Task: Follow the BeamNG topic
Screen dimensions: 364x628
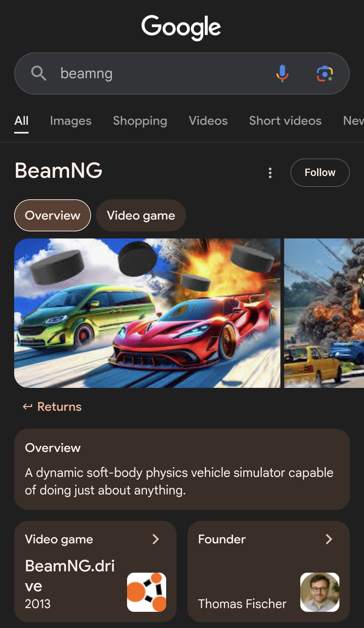Action: tap(320, 173)
